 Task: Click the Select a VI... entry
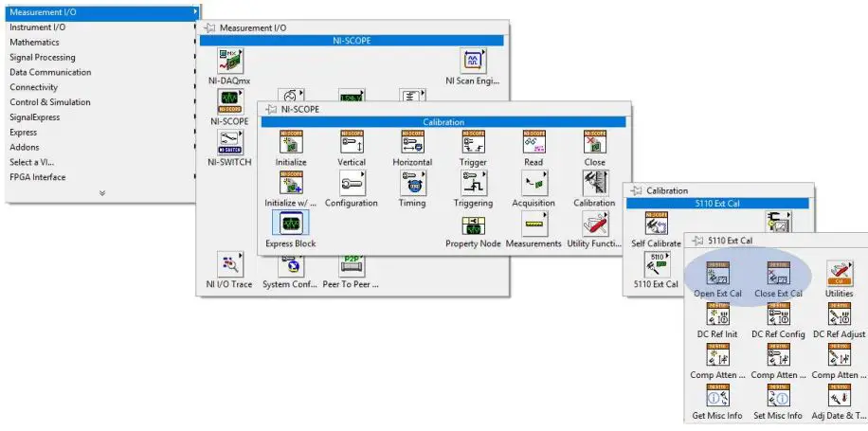31,162
